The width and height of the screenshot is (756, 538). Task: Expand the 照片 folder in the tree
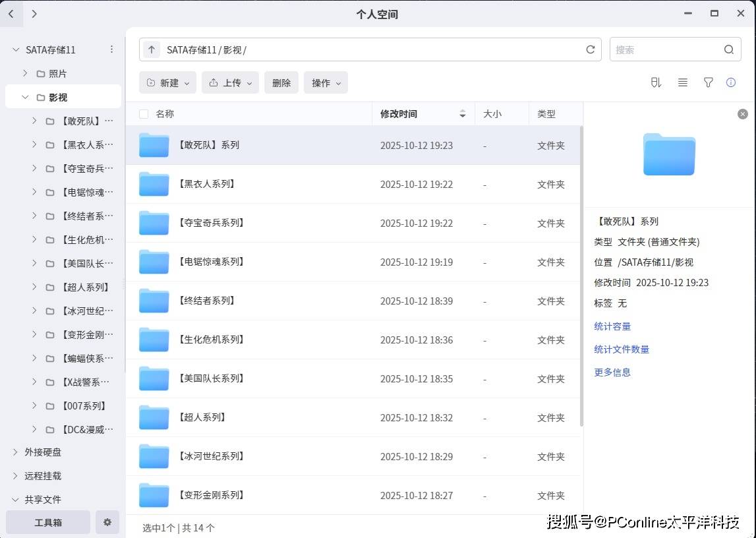click(25, 73)
